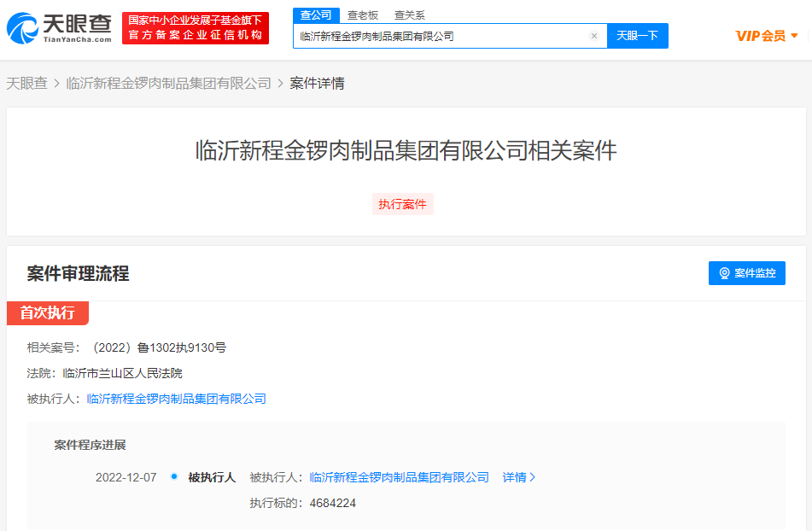Open the VIP会员 dropdown menu
812x531 pixels.
tap(767, 36)
